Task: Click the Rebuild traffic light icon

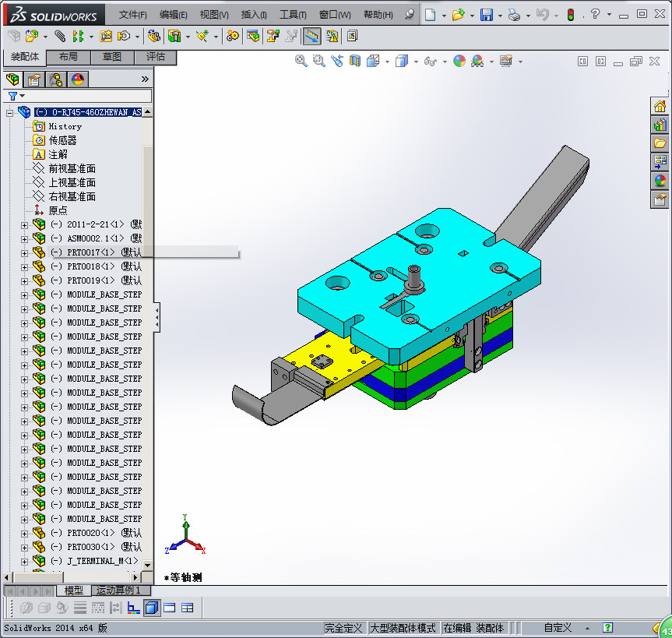Action: click(571, 15)
